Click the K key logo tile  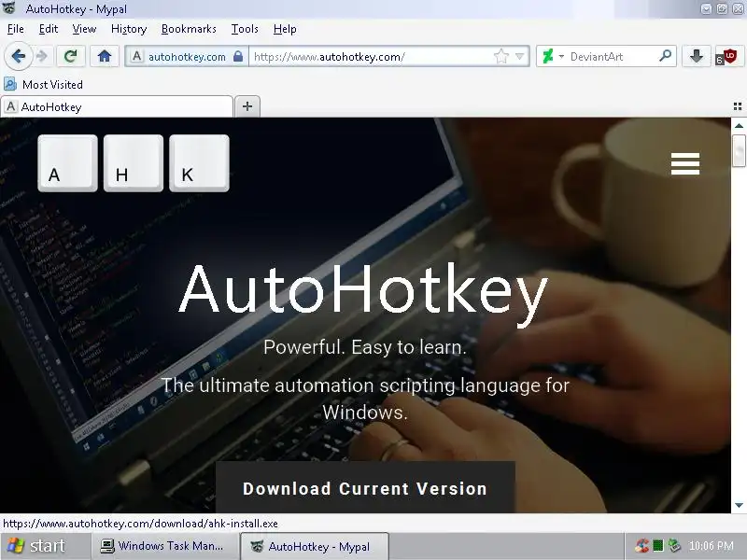tap(199, 163)
